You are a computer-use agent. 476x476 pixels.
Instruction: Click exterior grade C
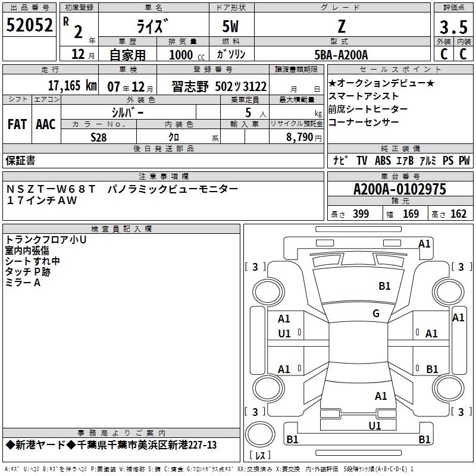click(x=444, y=54)
